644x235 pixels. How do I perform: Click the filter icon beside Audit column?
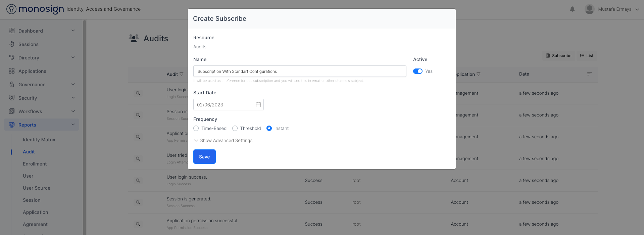[182, 74]
